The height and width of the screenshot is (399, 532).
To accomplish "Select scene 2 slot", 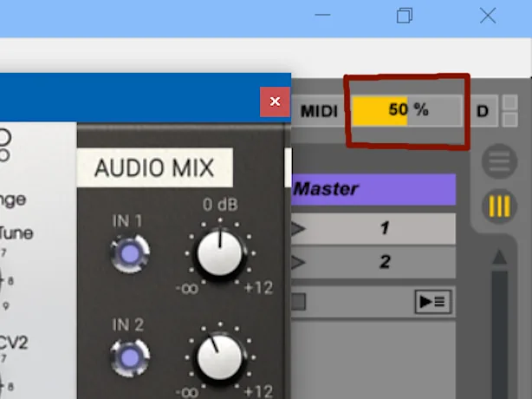I will (373, 263).
